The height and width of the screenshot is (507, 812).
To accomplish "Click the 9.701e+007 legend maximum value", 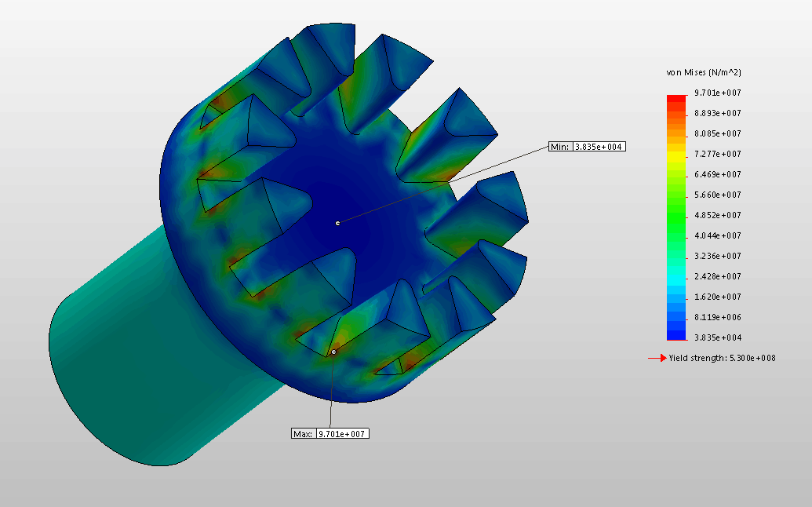I will coord(718,93).
